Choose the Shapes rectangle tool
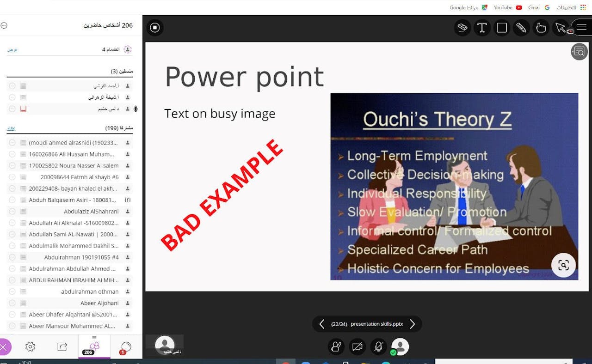Image resolution: width=592 pixels, height=364 pixels. (502, 28)
